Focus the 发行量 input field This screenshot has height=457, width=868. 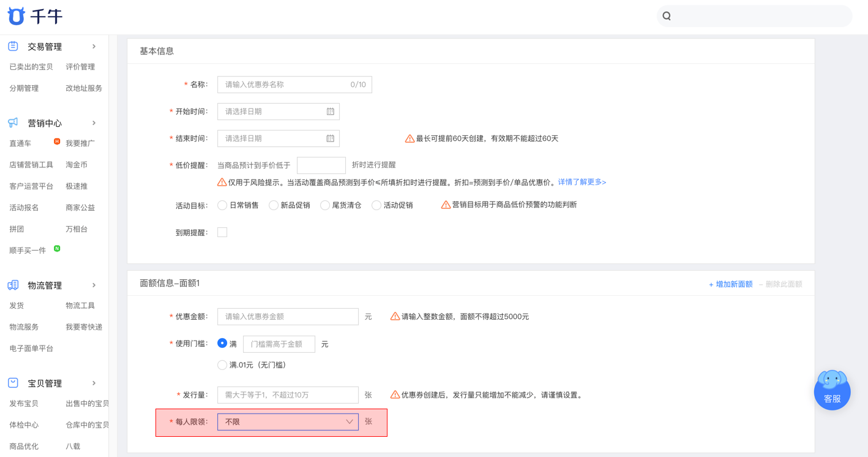click(288, 395)
